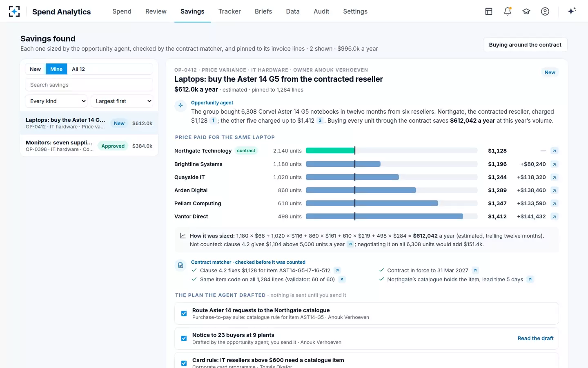Click the How it was sized chart icon
The height and width of the screenshot is (368, 588).
(x=183, y=236)
